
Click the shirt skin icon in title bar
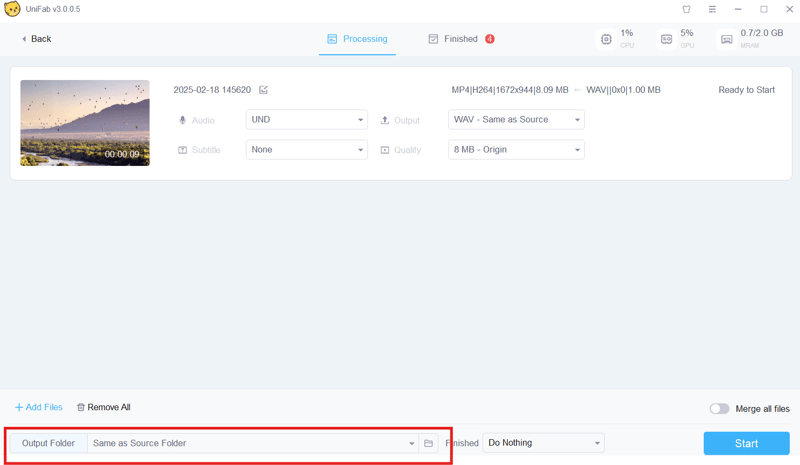click(x=686, y=9)
